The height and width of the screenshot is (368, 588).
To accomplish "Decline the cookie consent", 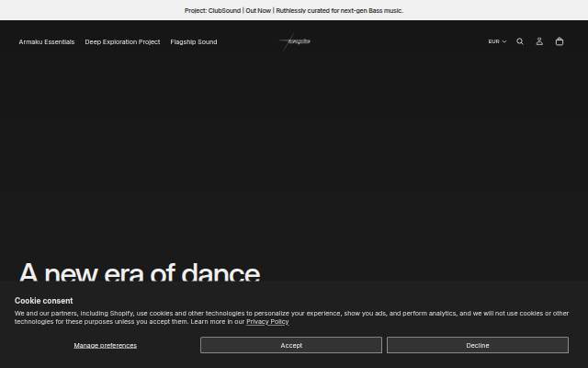I will tap(478, 345).
